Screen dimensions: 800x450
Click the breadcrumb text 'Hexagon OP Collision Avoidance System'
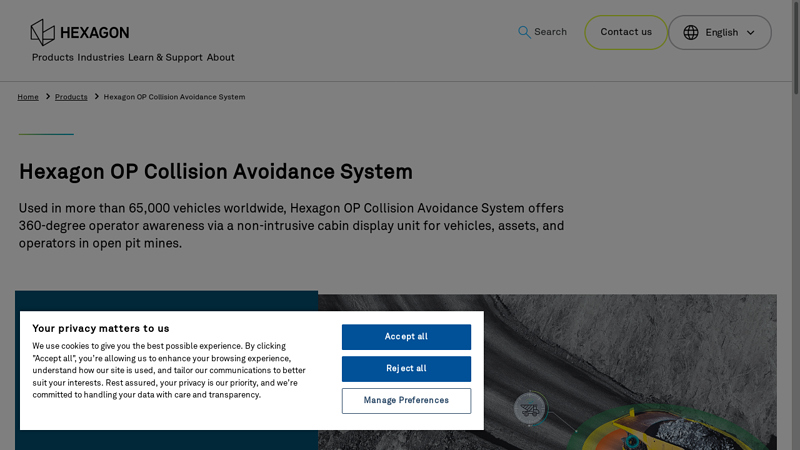pos(174,97)
